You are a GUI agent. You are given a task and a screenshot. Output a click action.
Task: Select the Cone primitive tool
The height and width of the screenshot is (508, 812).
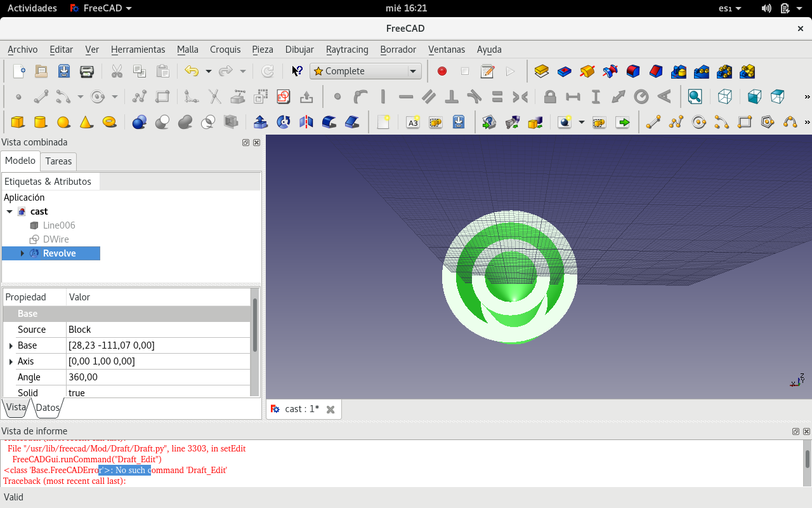[86, 122]
